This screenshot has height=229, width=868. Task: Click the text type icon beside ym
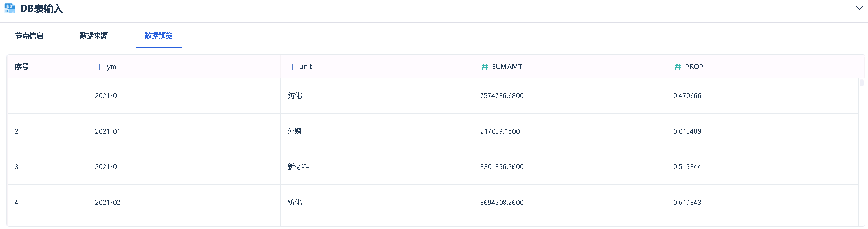click(100, 67)
